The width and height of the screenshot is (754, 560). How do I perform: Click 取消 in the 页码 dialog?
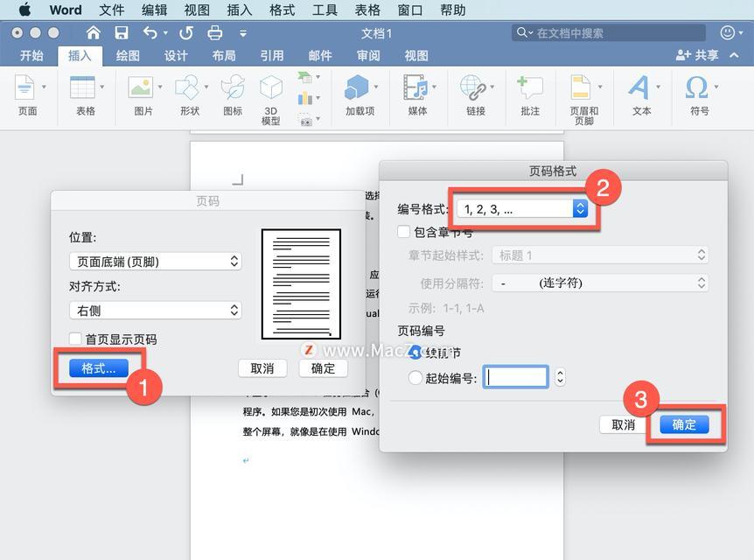pyautogui.click(x=262, y=368)
